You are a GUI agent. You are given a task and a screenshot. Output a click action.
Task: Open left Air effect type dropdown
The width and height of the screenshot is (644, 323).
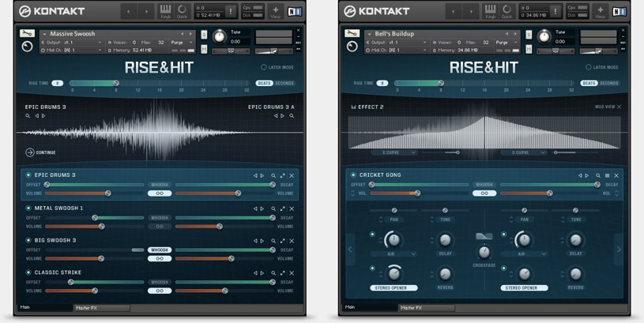tap(394, 254)
